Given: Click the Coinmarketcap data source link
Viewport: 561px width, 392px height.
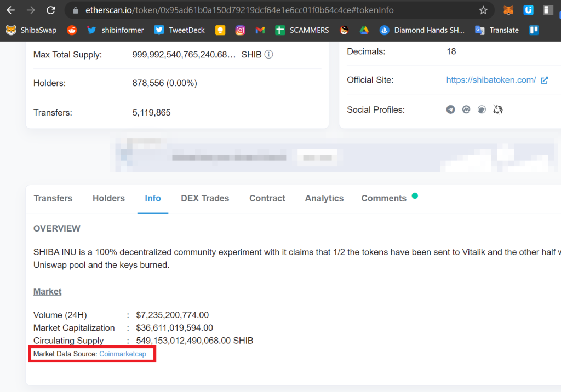Looking at the screenshot, I should (x=123, y=354).
